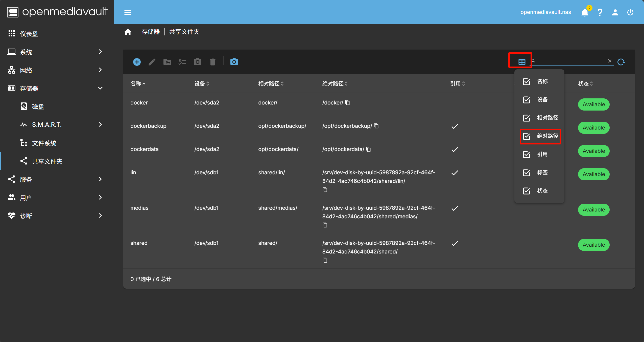Toggle the hamburger navigation menu

click(x=128, y=12)
